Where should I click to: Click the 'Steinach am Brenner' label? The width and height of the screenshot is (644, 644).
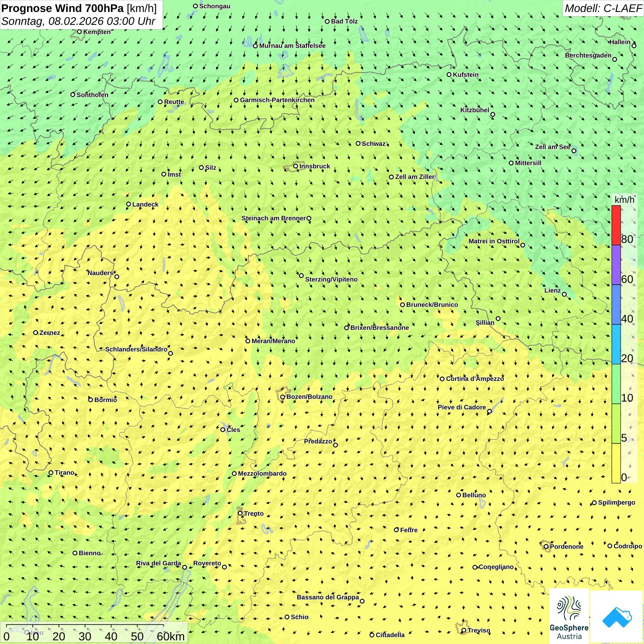click(x=274, y=218)
